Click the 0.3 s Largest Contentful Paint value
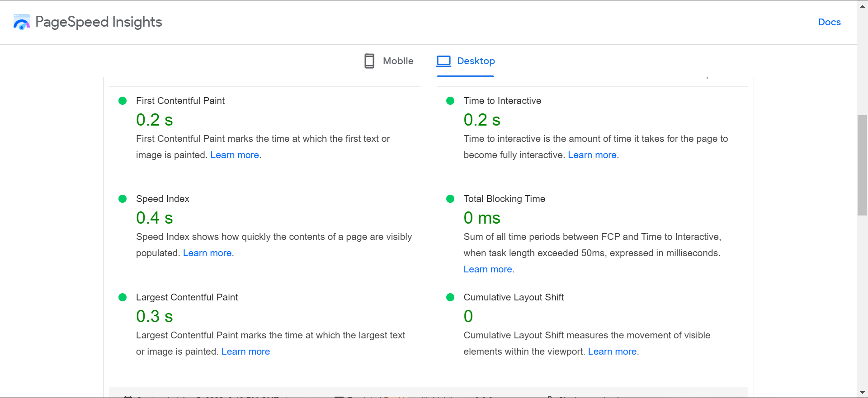This screenshot has width=868, height=398. point(155,316)
